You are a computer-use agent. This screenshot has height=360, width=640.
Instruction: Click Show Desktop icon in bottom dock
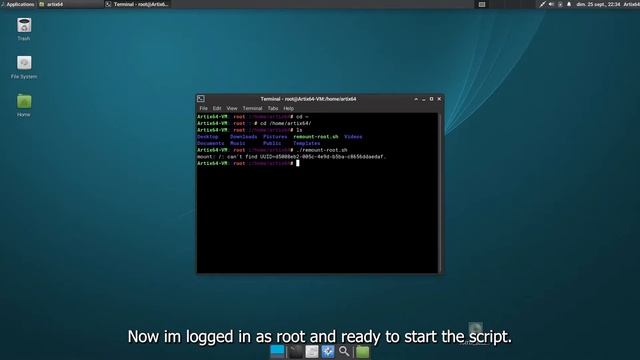point(277,351)
